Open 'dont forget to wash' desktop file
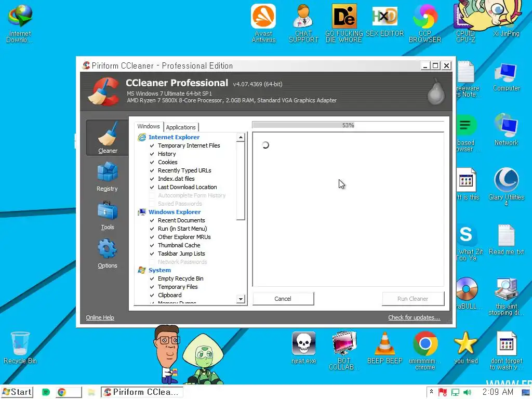532x399 pixels. [506, 351]
